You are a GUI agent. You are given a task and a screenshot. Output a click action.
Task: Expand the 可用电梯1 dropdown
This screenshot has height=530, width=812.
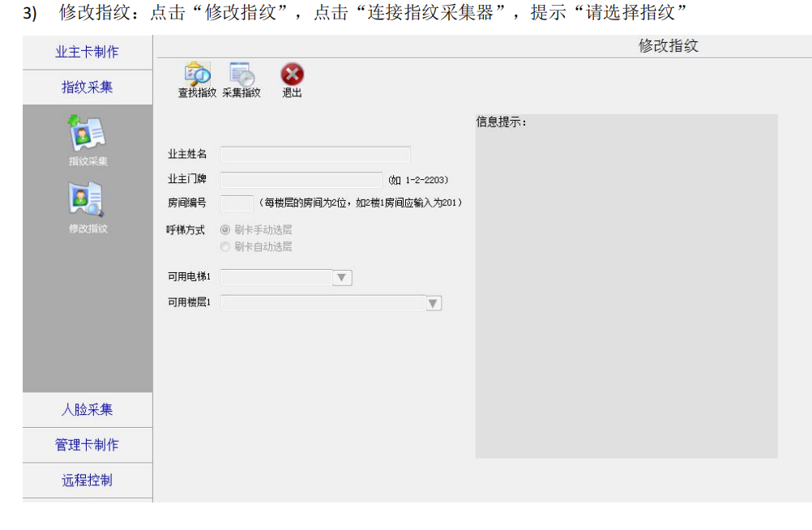coord(342,278)
